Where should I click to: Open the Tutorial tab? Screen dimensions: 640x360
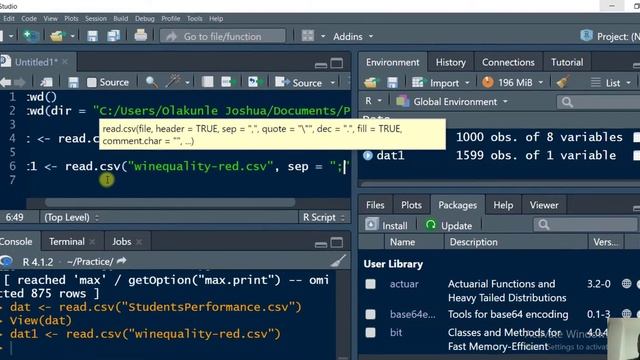pyautogui.click(x=567, y=62)
